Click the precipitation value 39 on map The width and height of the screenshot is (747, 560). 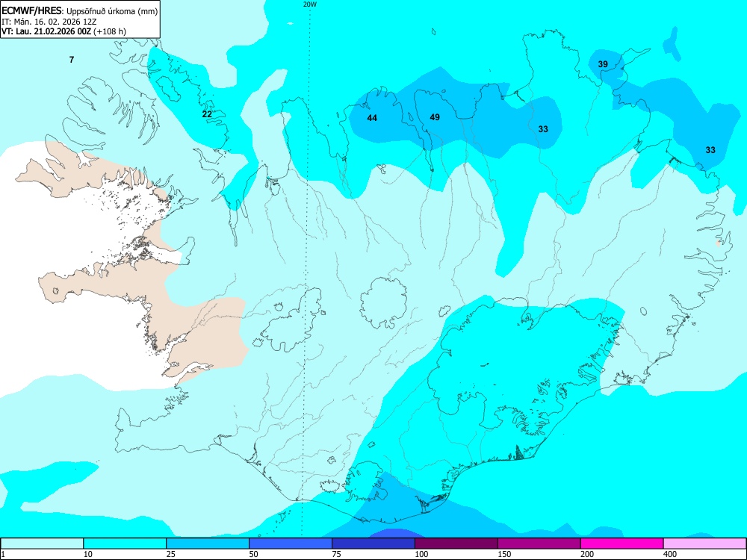click(x=603, y=63)
